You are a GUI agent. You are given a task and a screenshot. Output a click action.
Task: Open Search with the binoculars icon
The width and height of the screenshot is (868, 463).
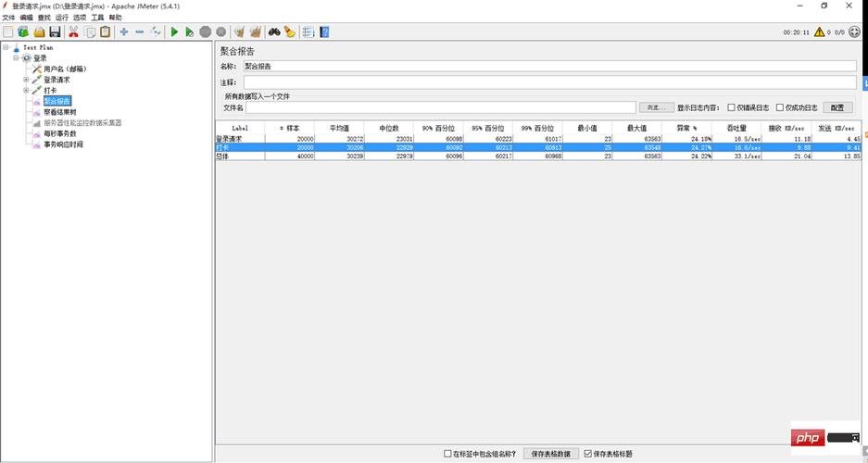274,32
